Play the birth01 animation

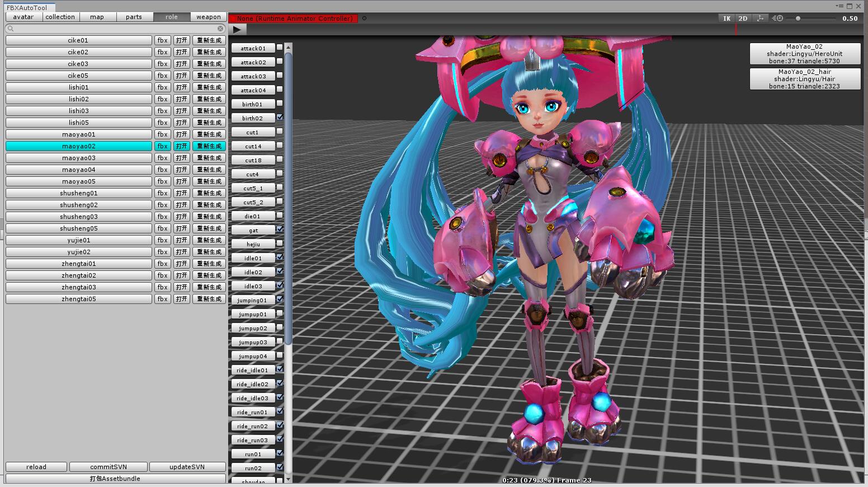(253, 104)
